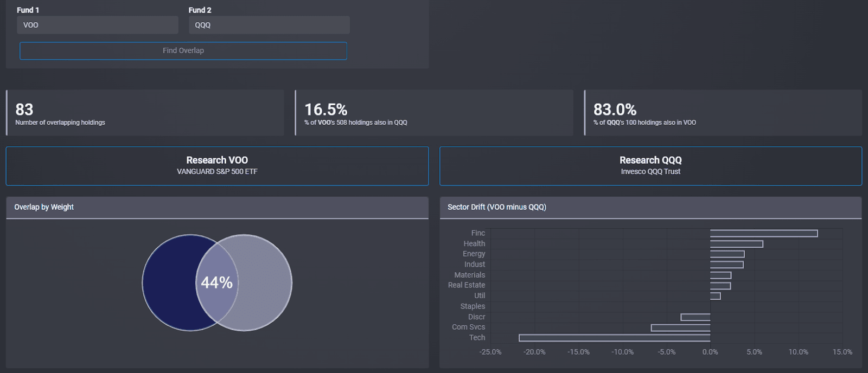Click the Materials sector drift bar
Image resolution: width=868 pixels, height=373 pixels.
click(720, 275)
